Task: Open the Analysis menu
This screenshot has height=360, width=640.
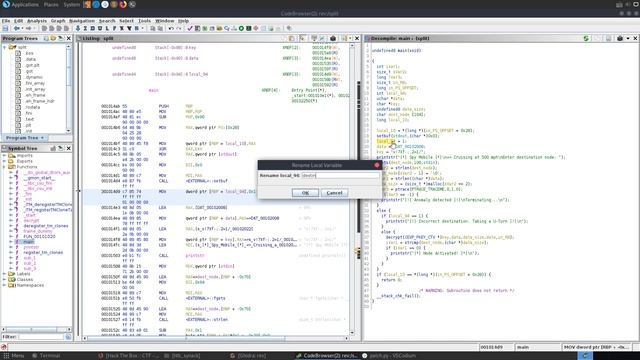Action: 37,21
